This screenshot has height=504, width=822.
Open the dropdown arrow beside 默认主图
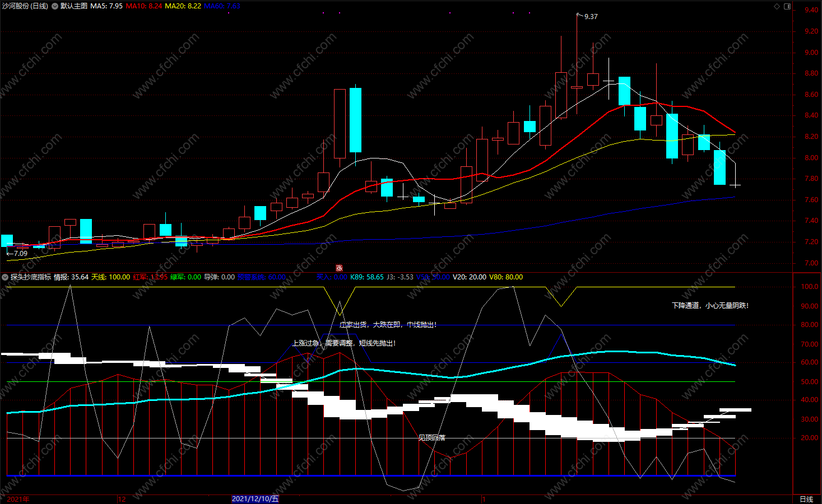(x=54, y=6)
